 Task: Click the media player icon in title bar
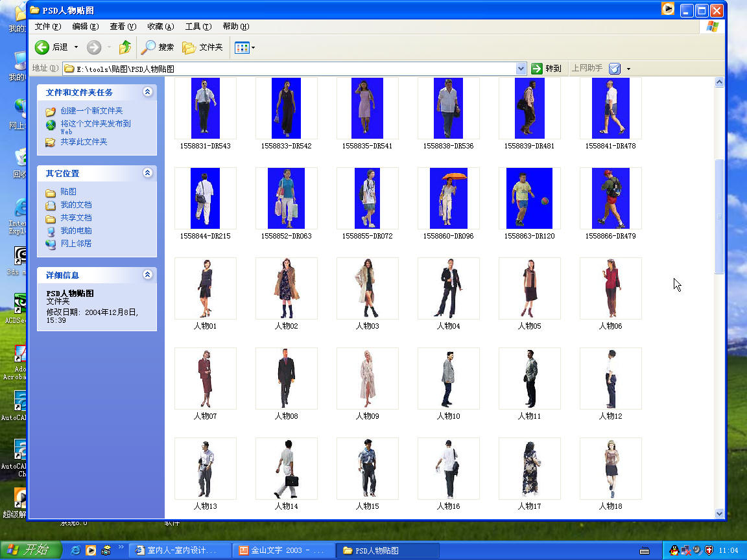pos(667,9)
